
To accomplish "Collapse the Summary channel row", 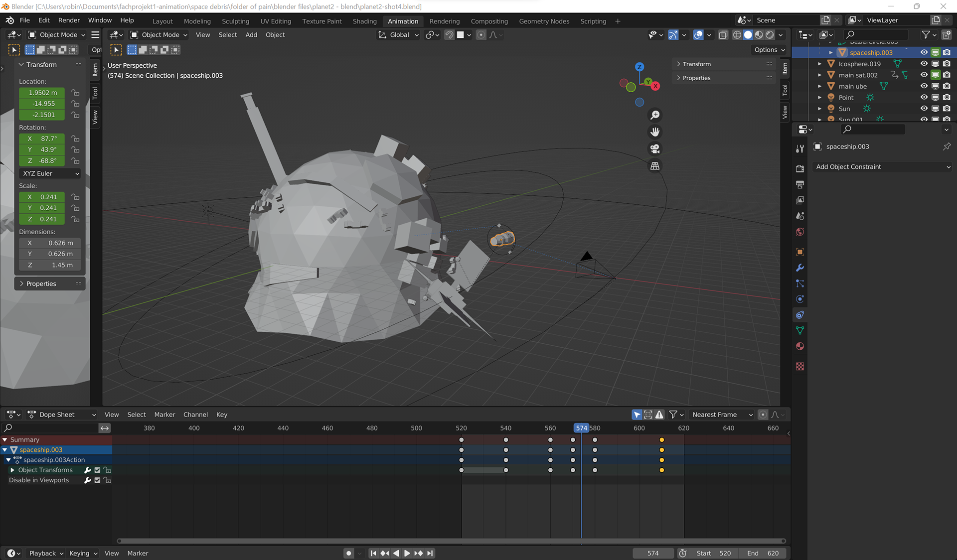I will [5, 440].
